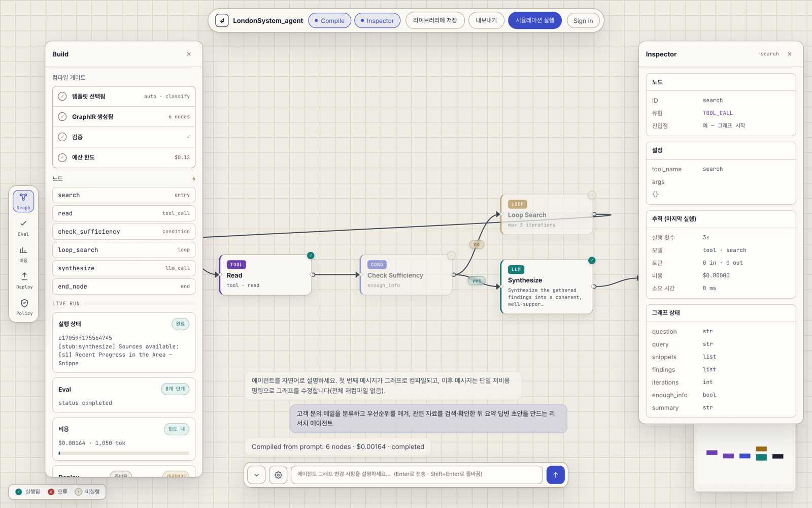This screenshot has width=812, height=508.
Task: Click the green check status on Synthesize node
Action: point(592,261)
